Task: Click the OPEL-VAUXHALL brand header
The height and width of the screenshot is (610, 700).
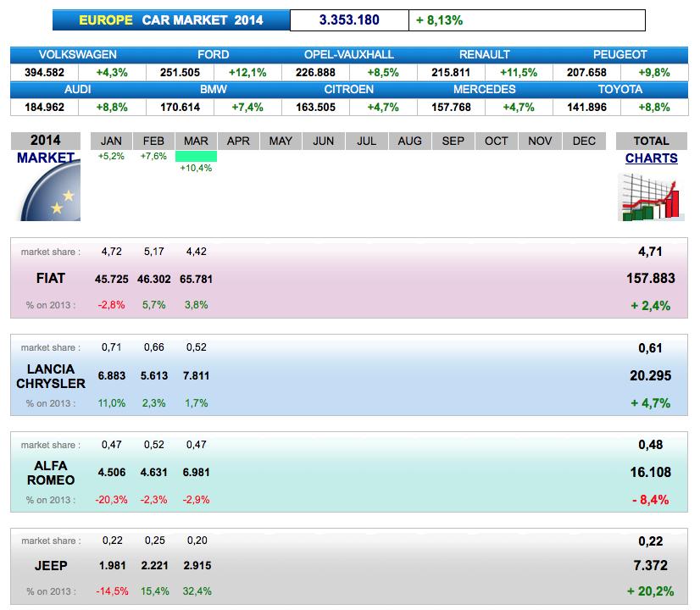Action: (x=349, y=54)
